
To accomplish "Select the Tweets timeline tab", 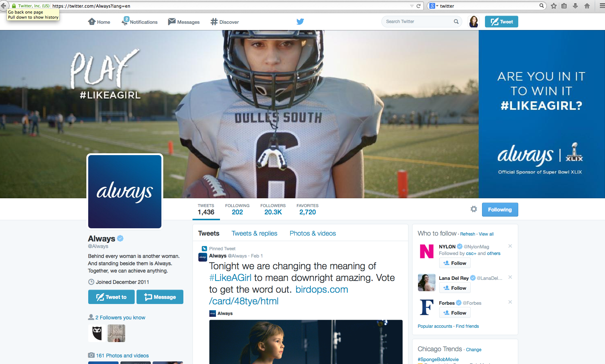I will point(209,233).
